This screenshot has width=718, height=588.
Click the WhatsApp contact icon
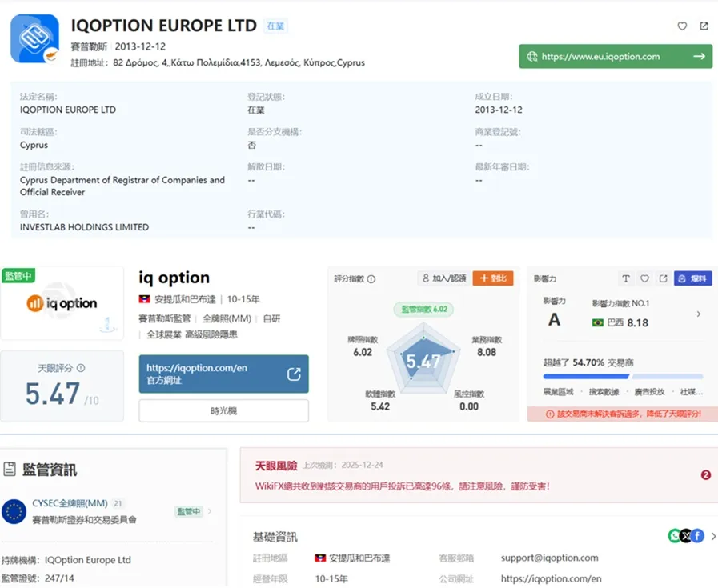point(675,535)
